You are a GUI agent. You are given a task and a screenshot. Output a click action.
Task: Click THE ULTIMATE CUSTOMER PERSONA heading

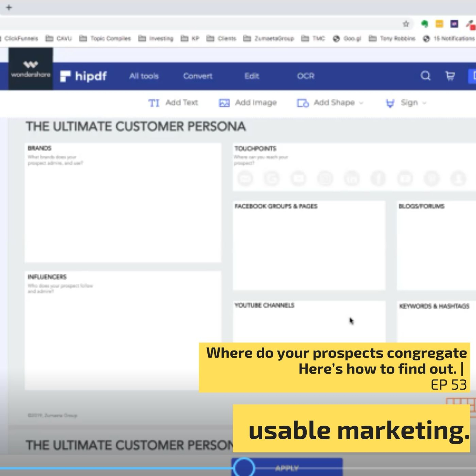pos(136,126)
